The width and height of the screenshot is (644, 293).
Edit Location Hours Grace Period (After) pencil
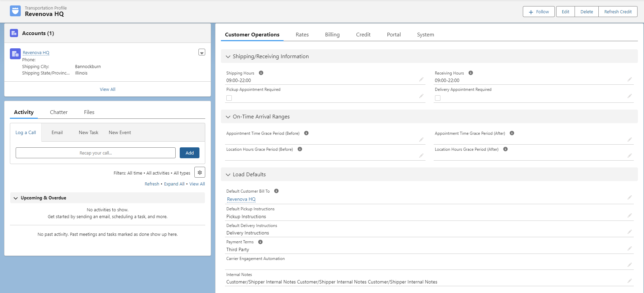coord(630,156)
